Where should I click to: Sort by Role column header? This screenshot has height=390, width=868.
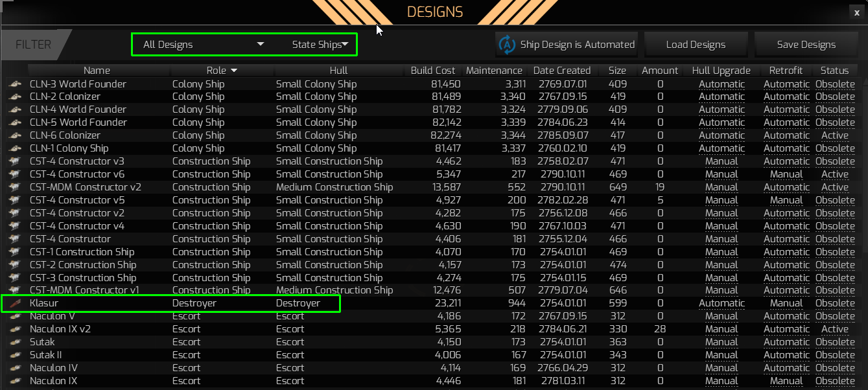pos(222,70)
